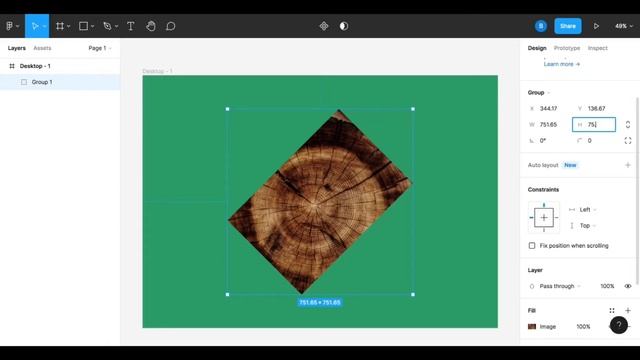640x360 pixels.
Task: Select the Text tool
Action: [x=131, y=26]
